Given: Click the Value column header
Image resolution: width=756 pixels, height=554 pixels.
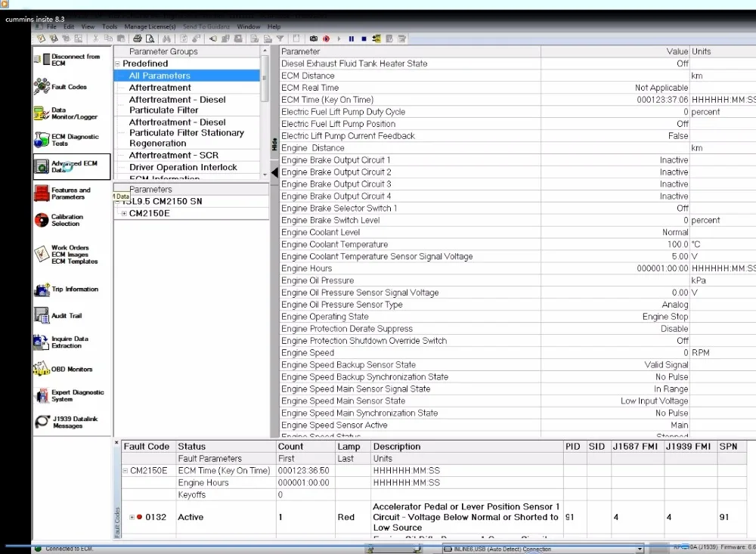Looking at the screenshot, I should pyautogui.click(x=615, y=51).
